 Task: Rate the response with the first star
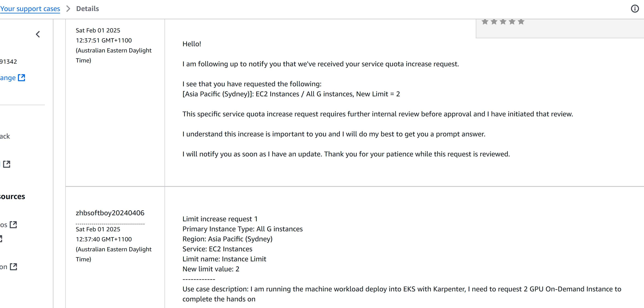[x=485, y=22]
